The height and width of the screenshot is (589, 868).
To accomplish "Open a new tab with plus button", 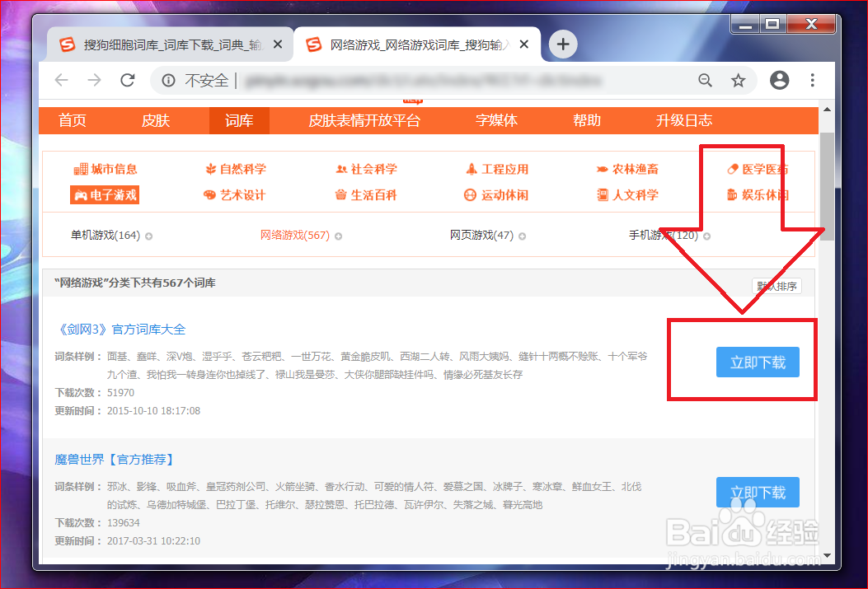I will (x=563, y=44).
